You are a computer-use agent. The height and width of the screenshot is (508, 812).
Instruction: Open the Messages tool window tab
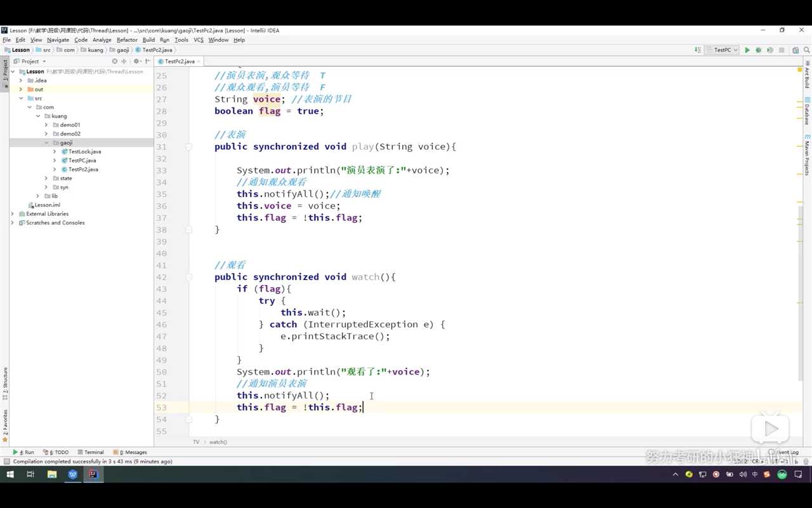pyautogui.click(x=129, y=452)
